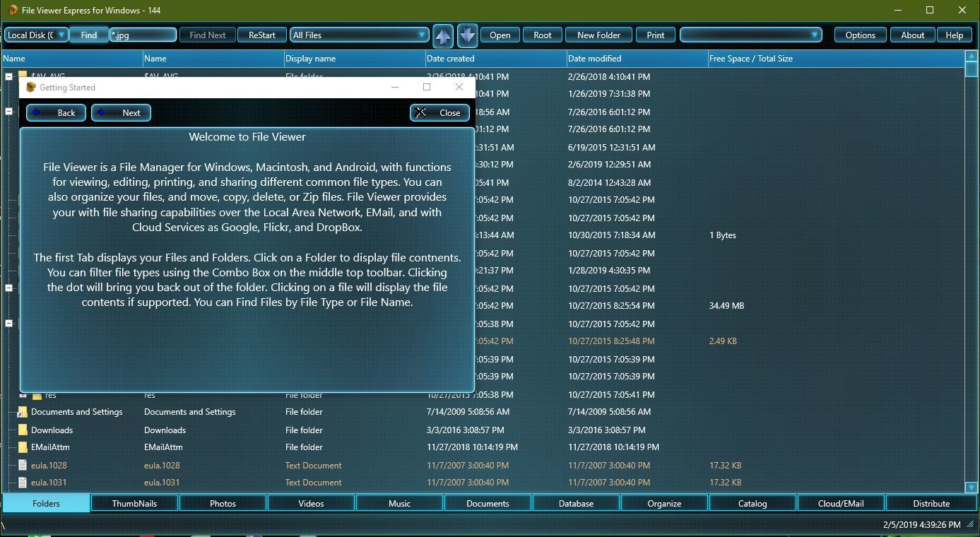980x537 pixels.
Task: Click the Find Next button
Action: (x=208, y=35)
